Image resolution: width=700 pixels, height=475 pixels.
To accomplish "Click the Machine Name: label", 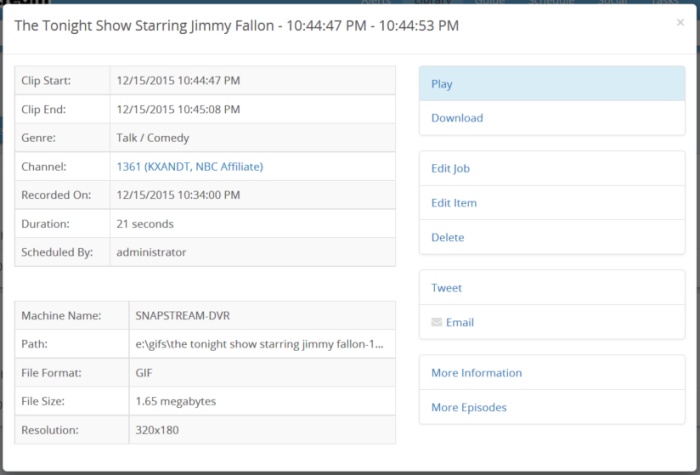I will pyautogui.click(x=61, y=316).
